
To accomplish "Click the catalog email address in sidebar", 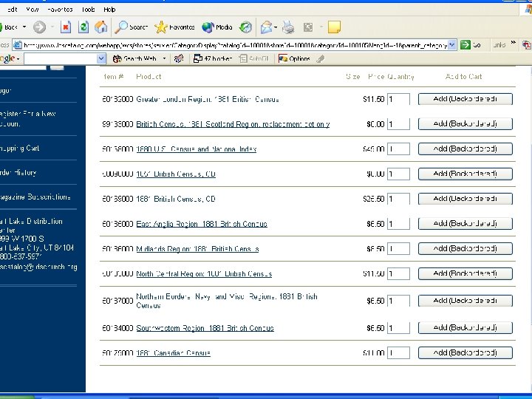I will tap(38, 267).
